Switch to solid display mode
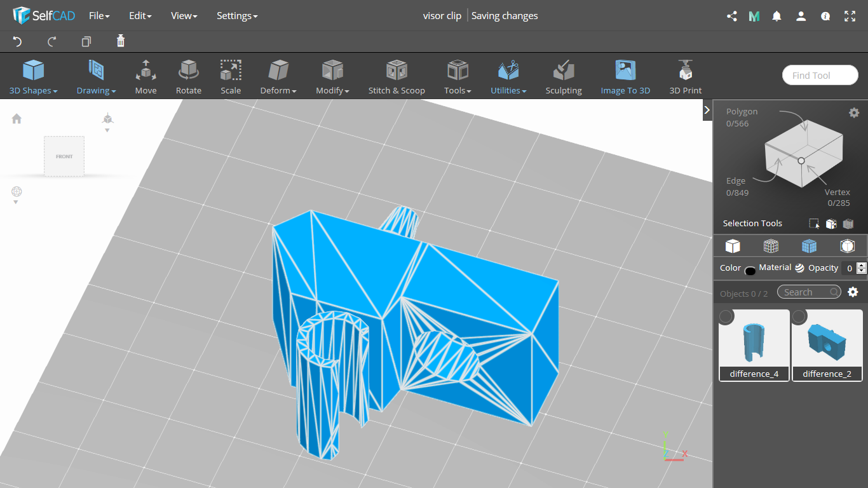The height and width of the screenshot is (488, 868). point(733,246)
